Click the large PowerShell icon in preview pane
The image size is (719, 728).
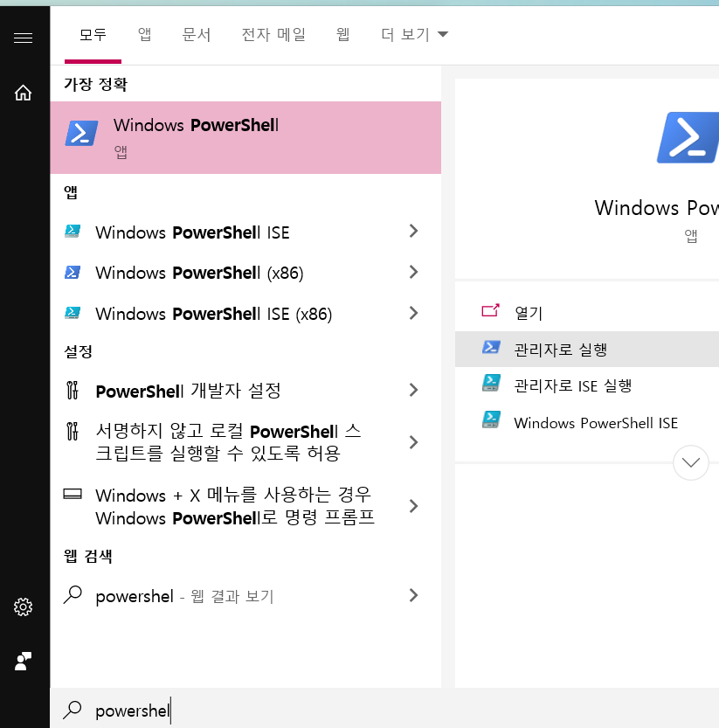688,137
